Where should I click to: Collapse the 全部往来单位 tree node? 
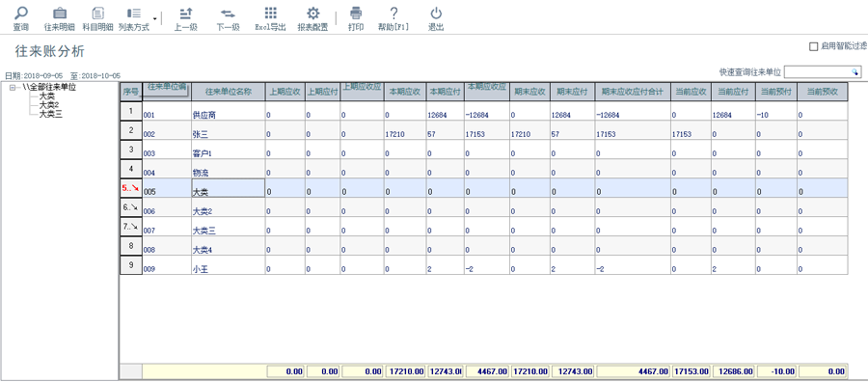13,88
